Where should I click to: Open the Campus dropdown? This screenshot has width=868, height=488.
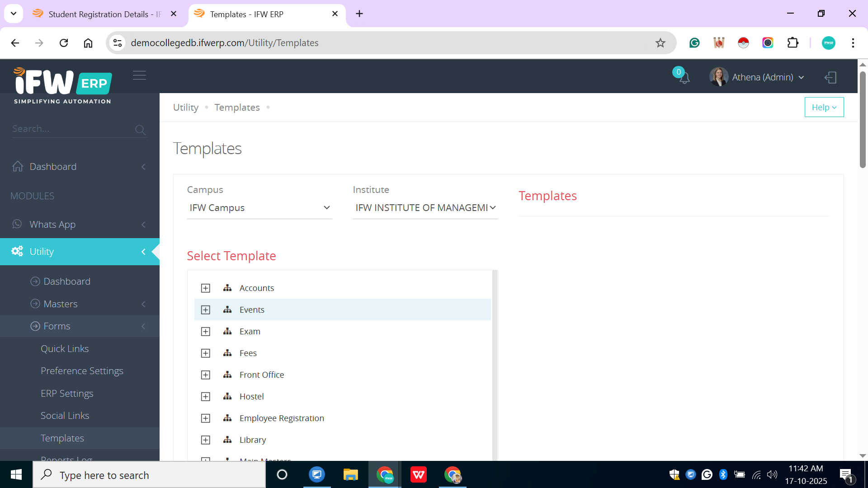(x=259, y=208)
